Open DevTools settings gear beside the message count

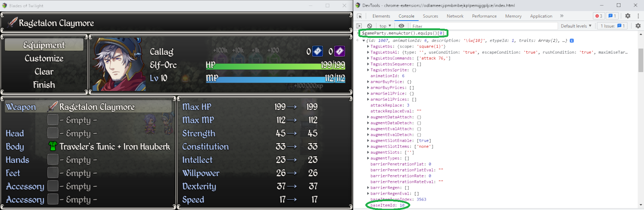[x=628, y=16]
